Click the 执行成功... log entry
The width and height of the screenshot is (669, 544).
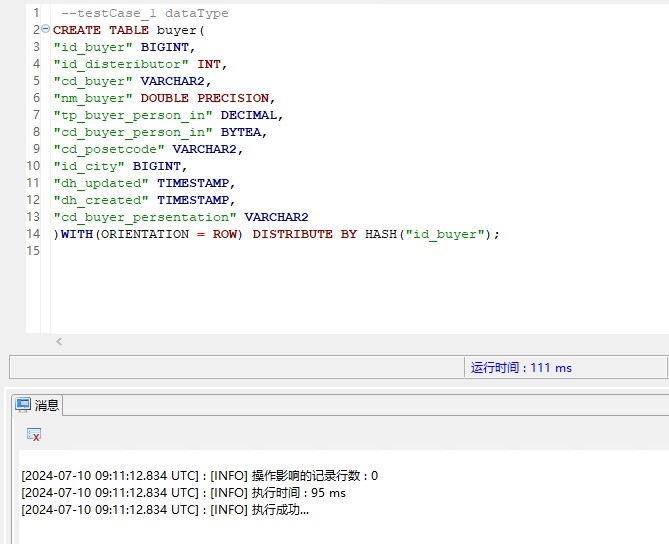[x=165, y=510]
